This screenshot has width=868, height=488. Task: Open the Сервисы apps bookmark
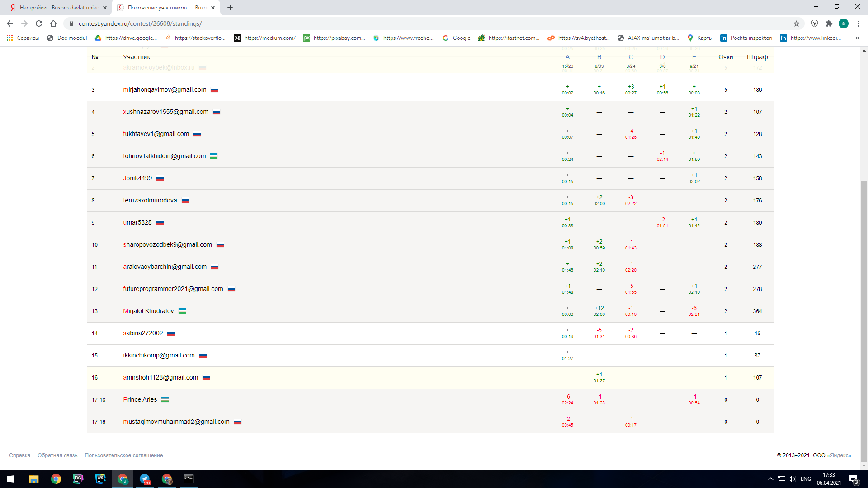[x=23, y=38]
